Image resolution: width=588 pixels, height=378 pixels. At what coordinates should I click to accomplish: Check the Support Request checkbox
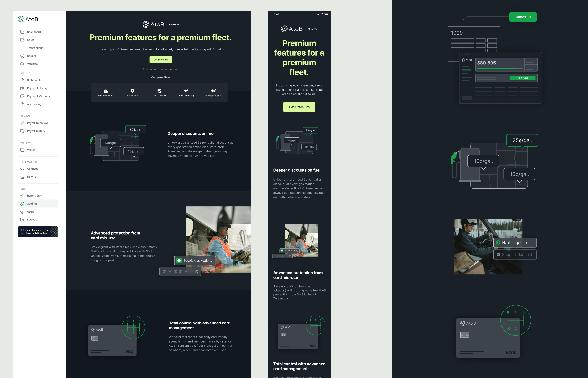[x=498, y=255]
